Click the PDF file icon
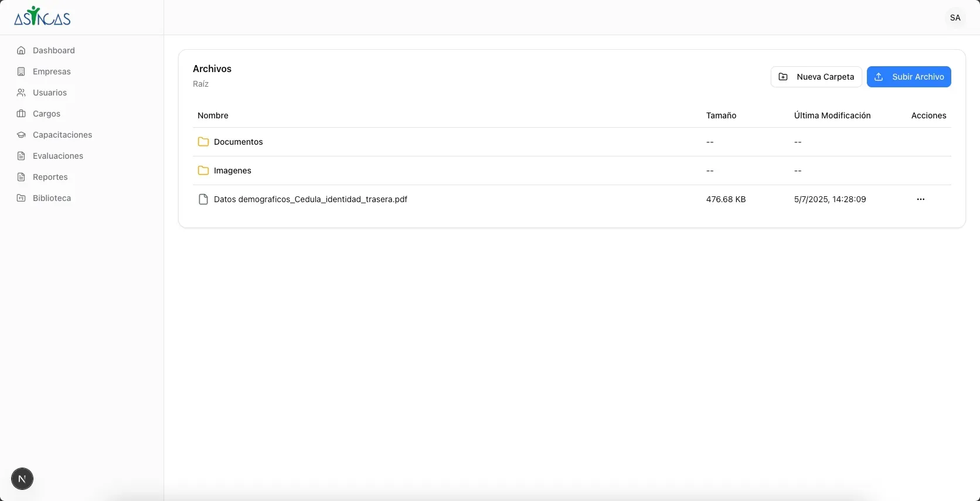Screen dimensions: 980x501 click(x=203, y=199)
